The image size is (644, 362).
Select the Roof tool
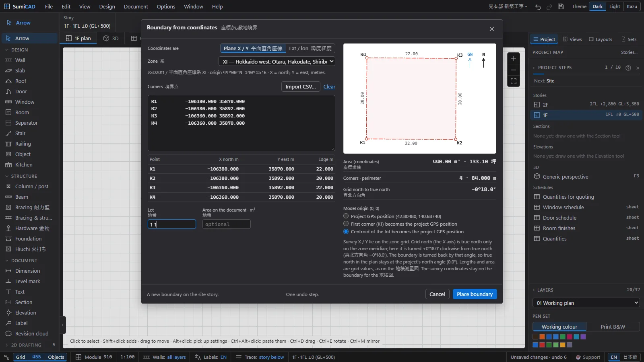pos(30,81)
